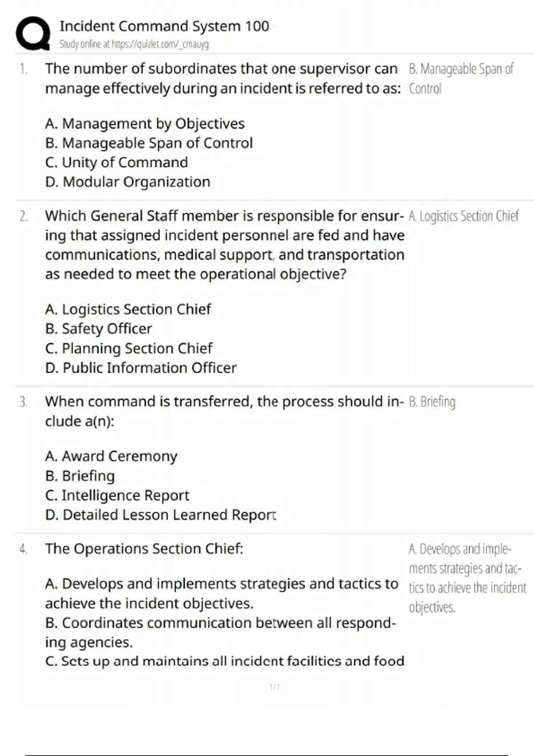Choose option B. Briefing in question 3

tap(80, 476)
